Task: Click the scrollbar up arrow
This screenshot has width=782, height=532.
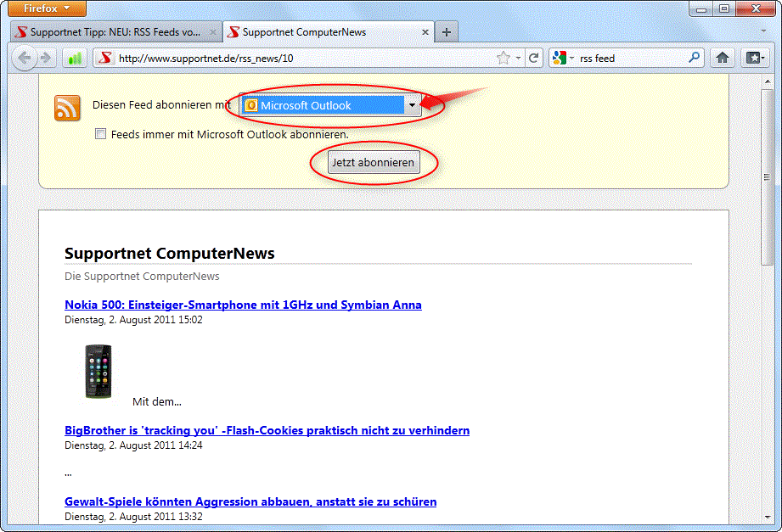Action: point(767,81)
